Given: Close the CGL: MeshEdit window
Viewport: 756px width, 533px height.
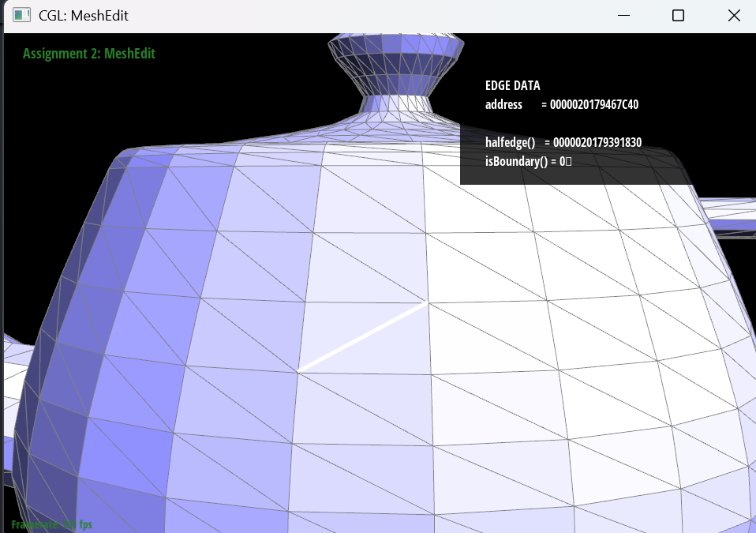Looking at the screenshot, I should pos(734,16).
